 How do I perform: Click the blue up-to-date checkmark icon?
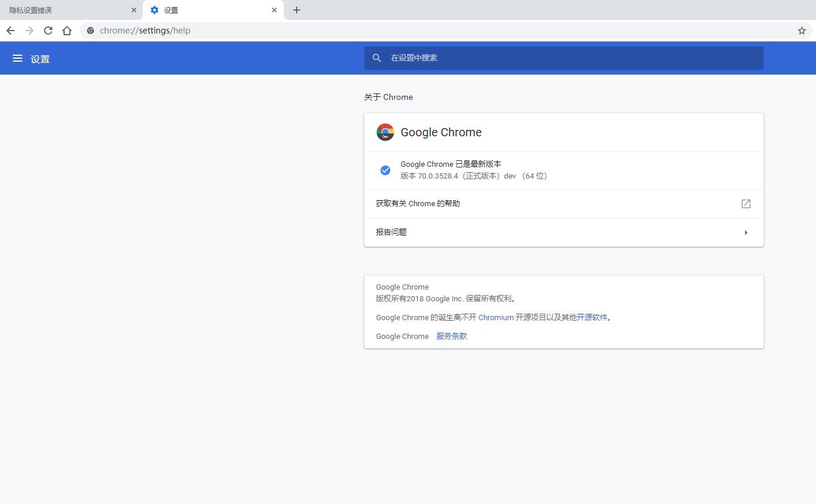pos(385,170)
